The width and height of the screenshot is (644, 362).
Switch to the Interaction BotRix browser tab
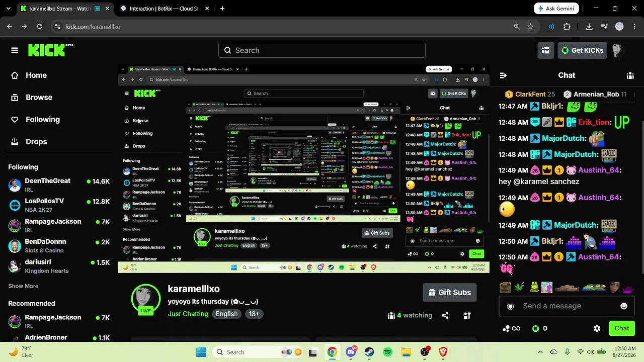[x=164, y=9]
